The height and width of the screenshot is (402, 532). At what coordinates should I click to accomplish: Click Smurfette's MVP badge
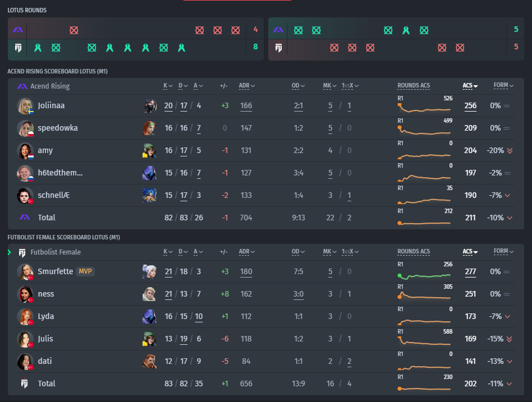tap(85, 271)
